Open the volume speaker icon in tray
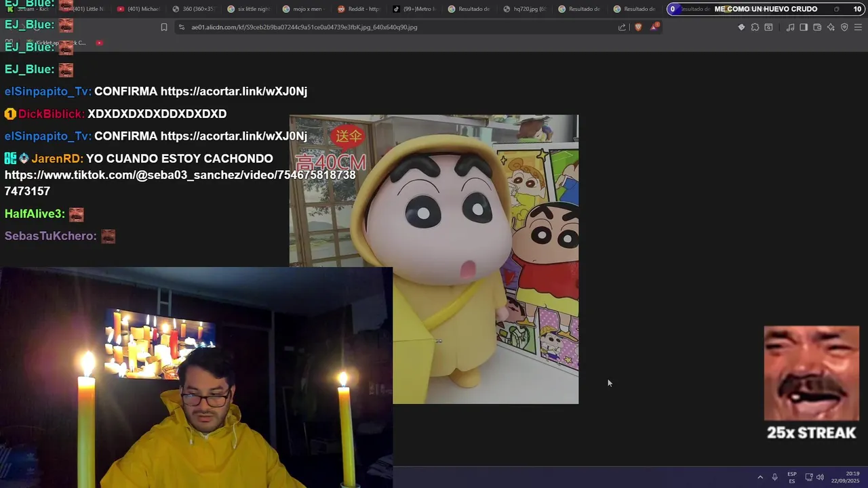The image size is (868, 488). [820, 477]
